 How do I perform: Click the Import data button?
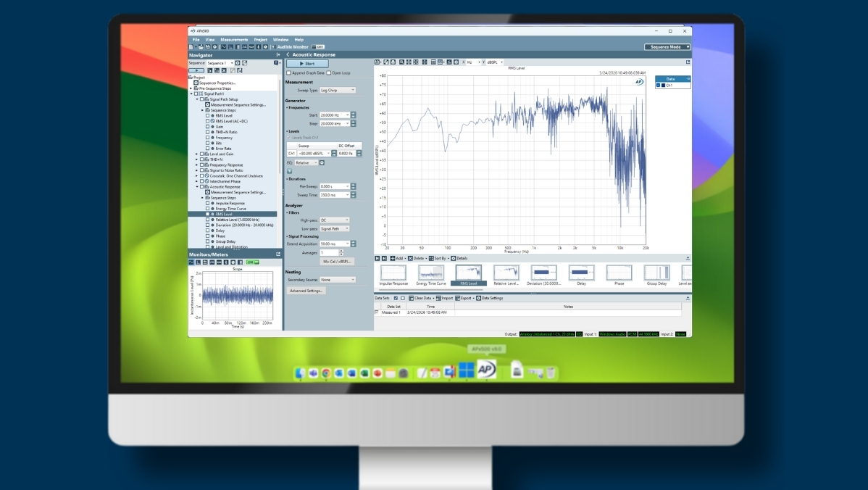(x=445, y=299)
